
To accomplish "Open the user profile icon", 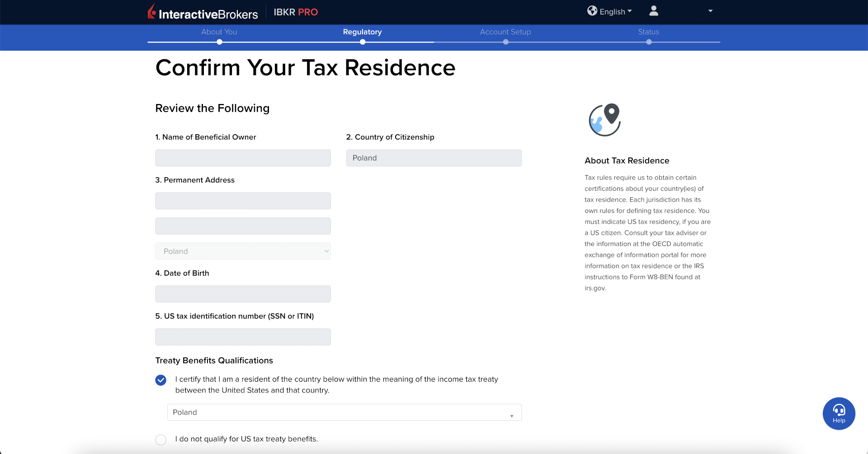I will pyautogui.click(x=653, y=11).
